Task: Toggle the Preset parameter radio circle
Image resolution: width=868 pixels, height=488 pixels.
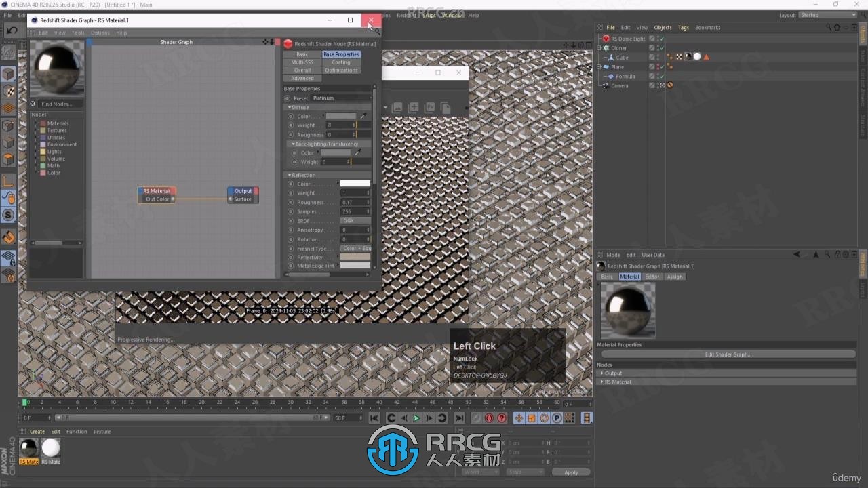Action: click(x=288, y=98)
